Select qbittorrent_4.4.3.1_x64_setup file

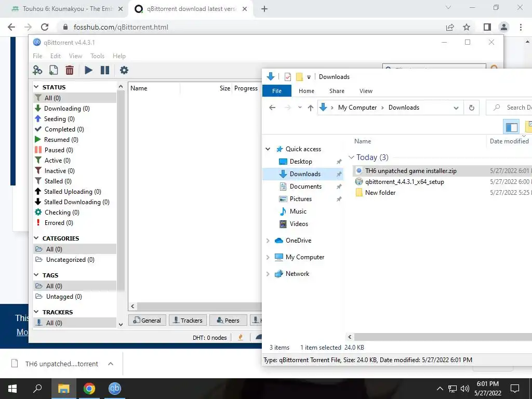click(404, 181)
